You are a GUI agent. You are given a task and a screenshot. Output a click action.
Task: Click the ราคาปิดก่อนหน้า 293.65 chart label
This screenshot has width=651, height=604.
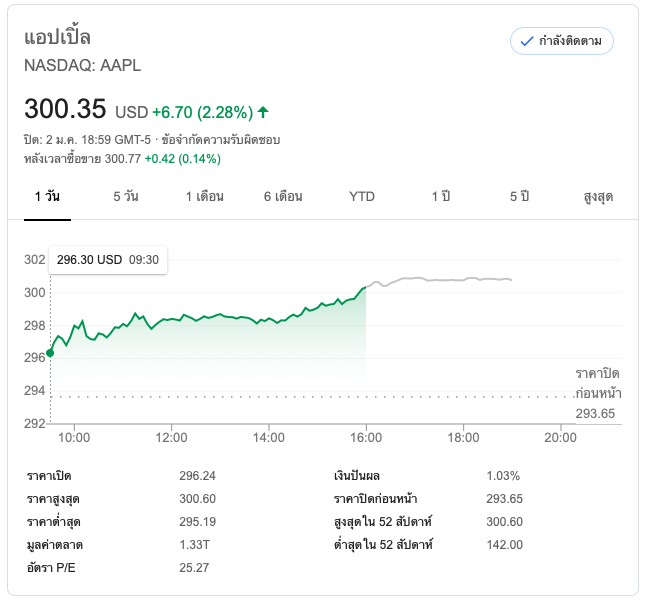click(596, 392)
